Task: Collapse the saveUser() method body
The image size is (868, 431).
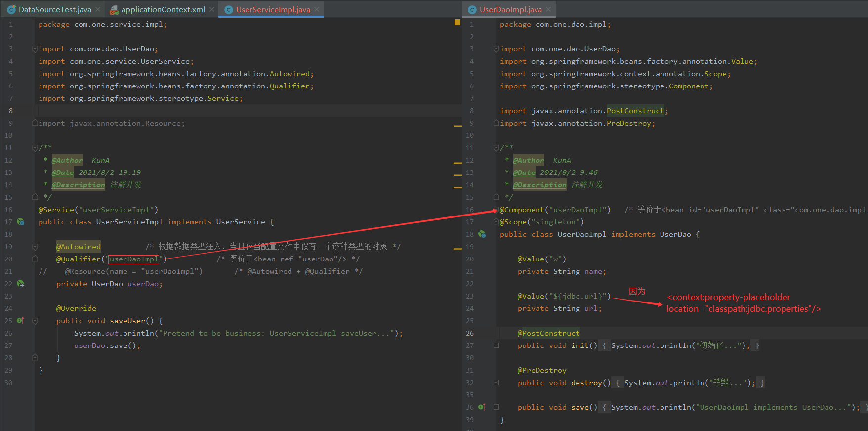Action: (x=35, y=321)
